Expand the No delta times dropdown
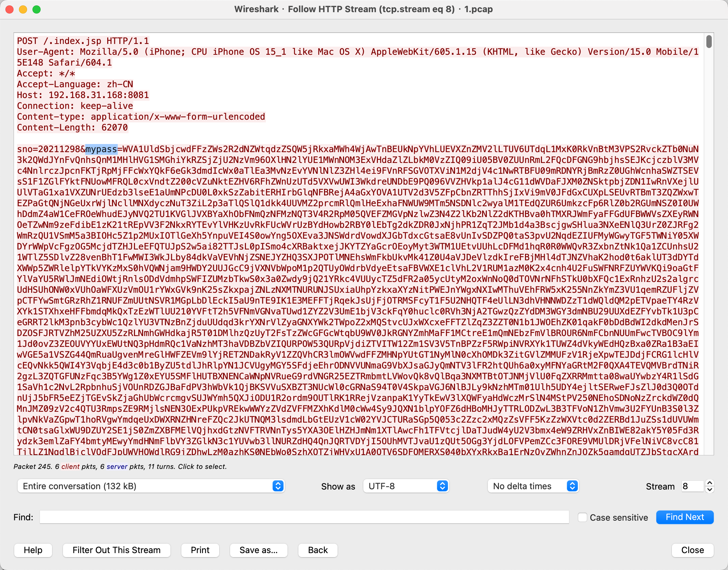 click(x=533, y=486)
